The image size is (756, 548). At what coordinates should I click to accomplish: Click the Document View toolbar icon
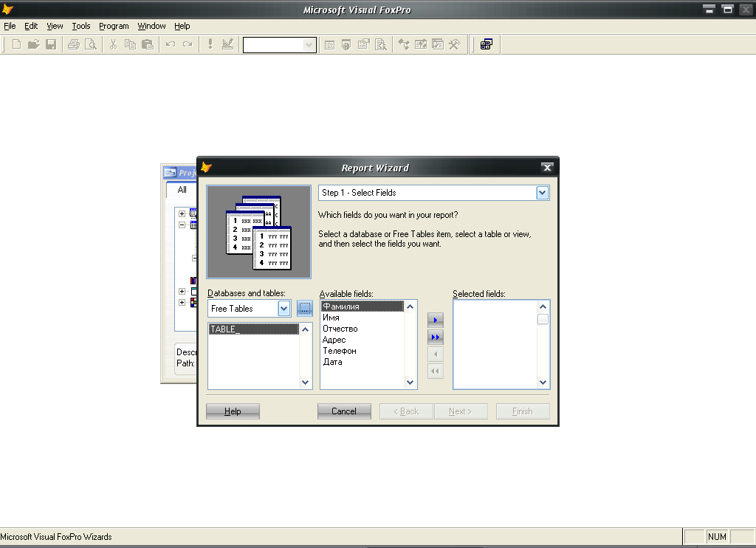pyautogui.click(x=381, y=45)
